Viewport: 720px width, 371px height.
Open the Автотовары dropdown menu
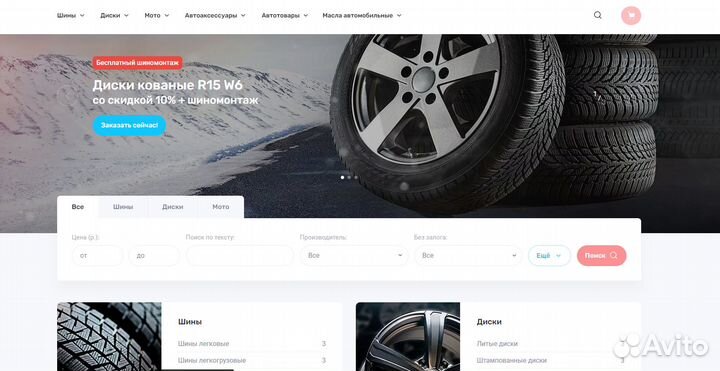click(285, 15)
